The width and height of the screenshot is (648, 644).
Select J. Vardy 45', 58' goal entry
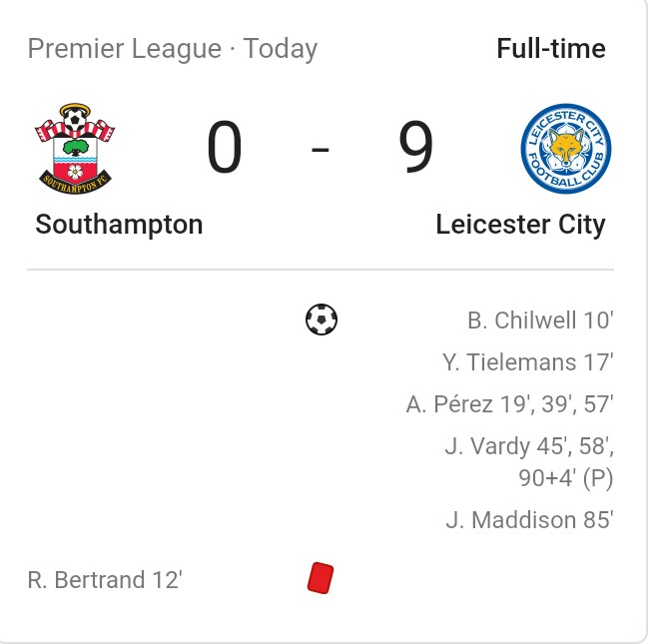pos(528,445)
